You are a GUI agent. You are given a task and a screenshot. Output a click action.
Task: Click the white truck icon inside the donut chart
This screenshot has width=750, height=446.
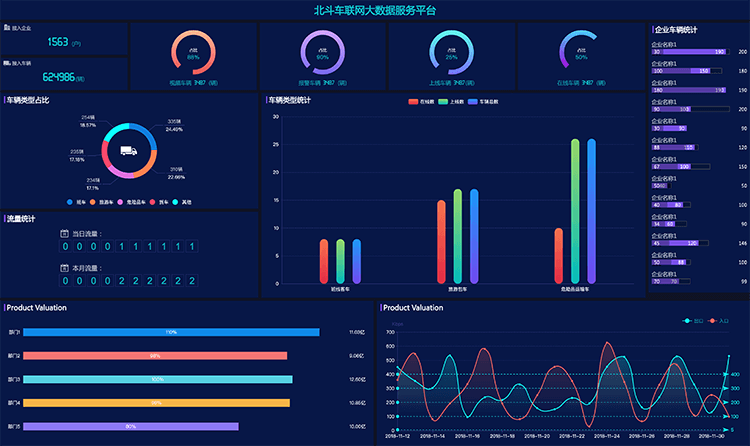(x=129, y=151)
